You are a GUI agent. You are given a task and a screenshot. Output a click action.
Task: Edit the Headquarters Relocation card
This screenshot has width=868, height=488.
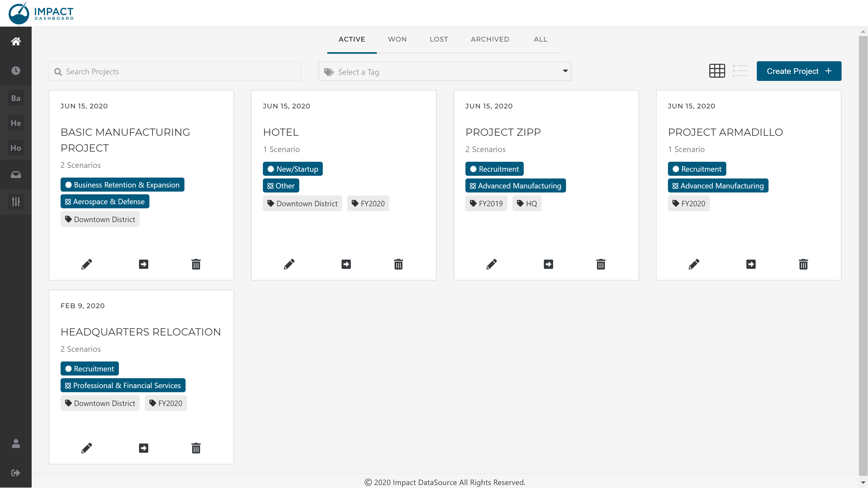tap(87, 448)
